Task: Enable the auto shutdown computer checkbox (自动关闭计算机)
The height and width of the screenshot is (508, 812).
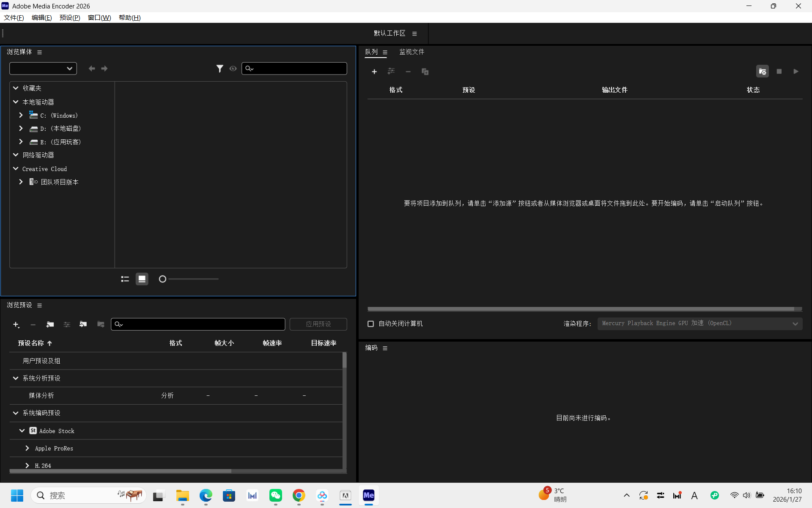Action: coord(370,324)
